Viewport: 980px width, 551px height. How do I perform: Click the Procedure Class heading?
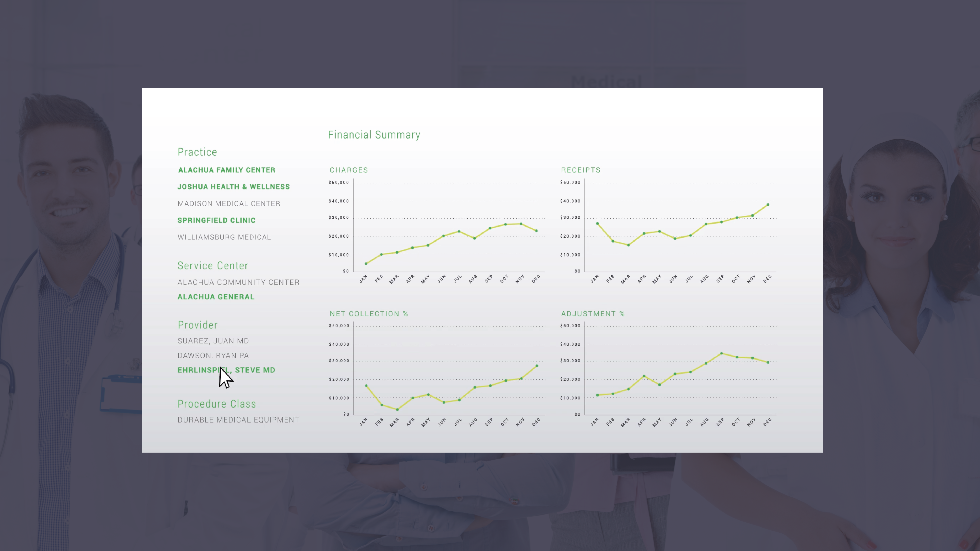(x=217, y=404)
